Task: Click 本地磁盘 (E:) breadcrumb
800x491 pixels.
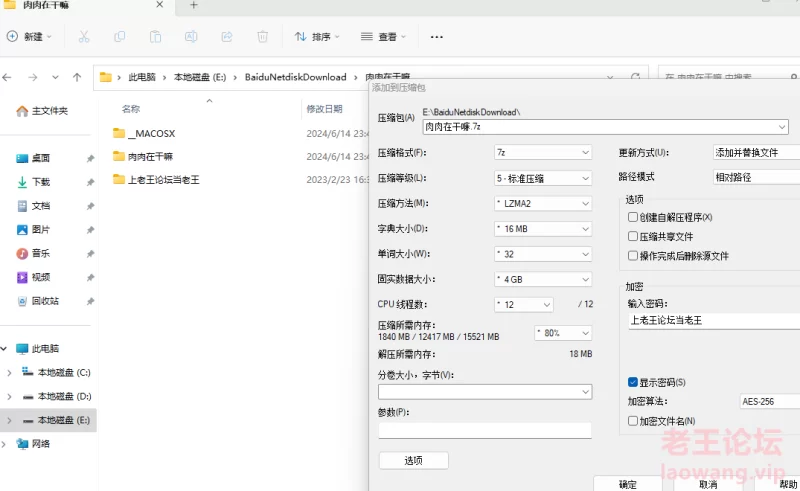Action: point(200,78)
